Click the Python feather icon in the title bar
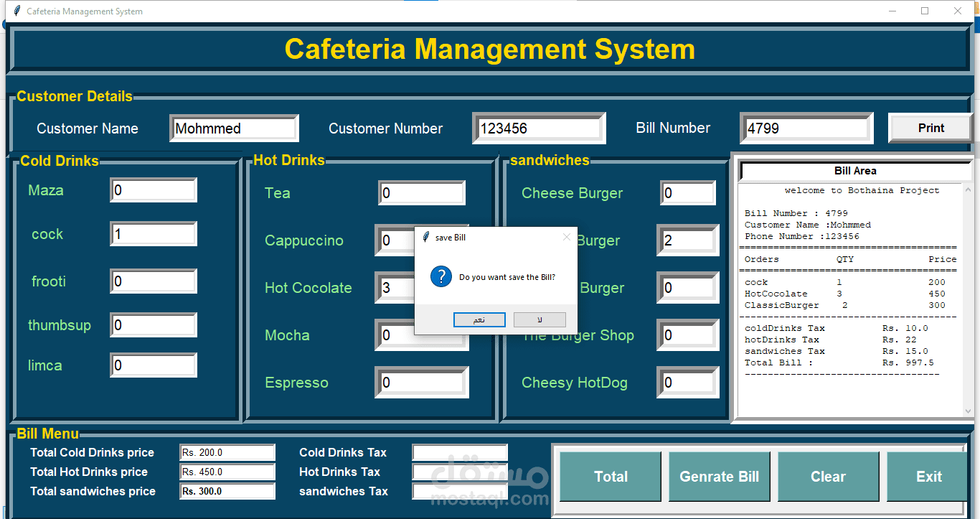 [16, 11]
